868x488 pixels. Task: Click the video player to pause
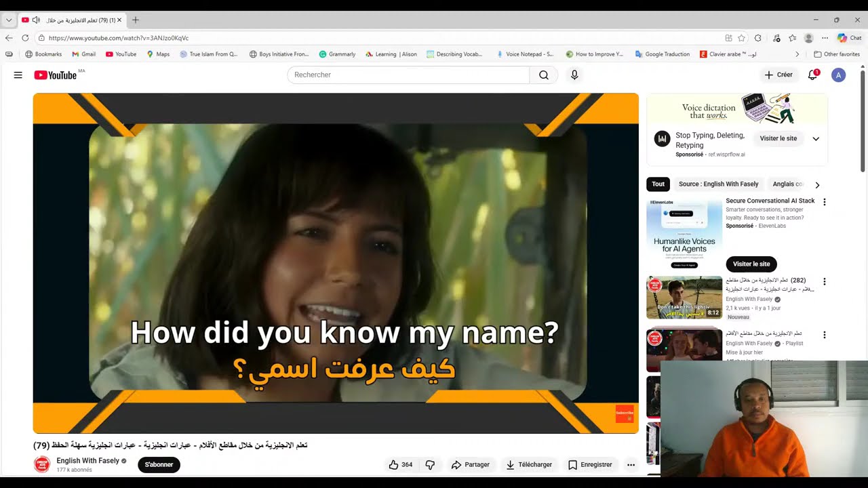(x=336, y=263)
